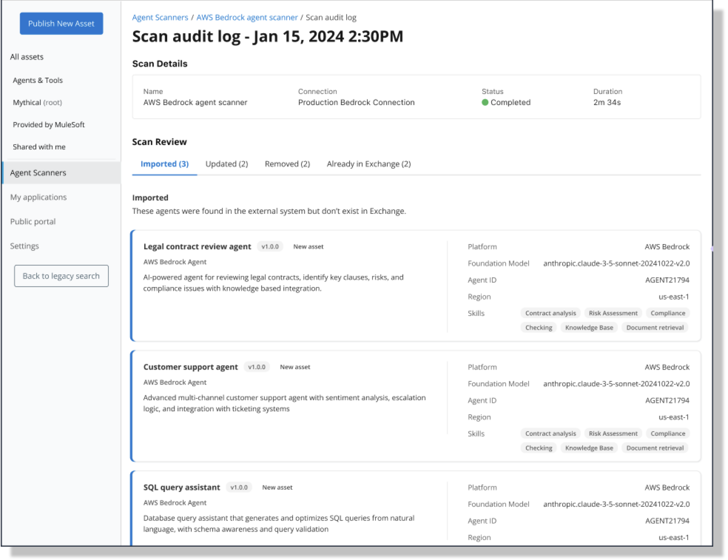Open the Agent Scanners section in the sidebar
Screen dimensions: 728x560
pyautogui.click(x=38, y=172)
